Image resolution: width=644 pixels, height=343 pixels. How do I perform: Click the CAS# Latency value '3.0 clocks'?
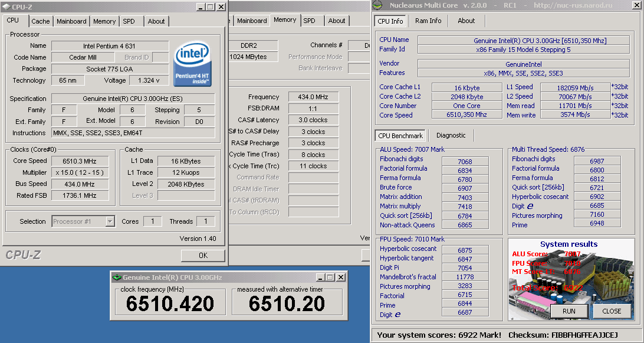click(x=313, y=120)
